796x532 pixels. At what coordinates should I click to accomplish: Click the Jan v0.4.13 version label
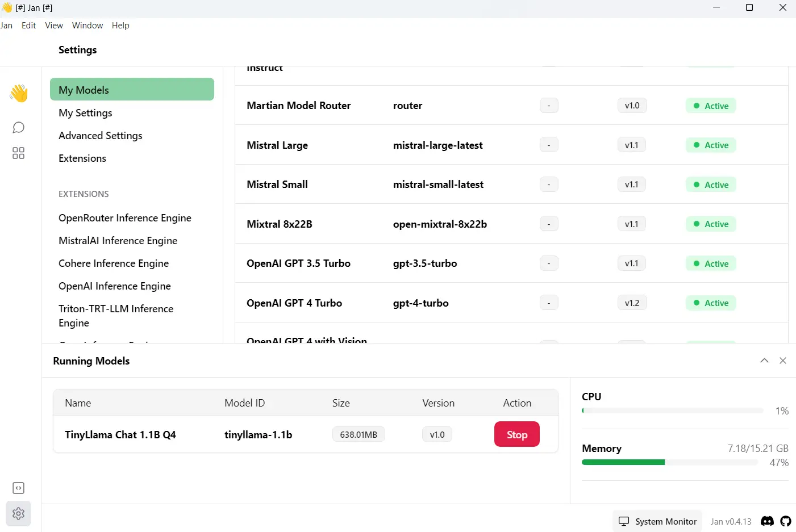click(x=731, y=521)
